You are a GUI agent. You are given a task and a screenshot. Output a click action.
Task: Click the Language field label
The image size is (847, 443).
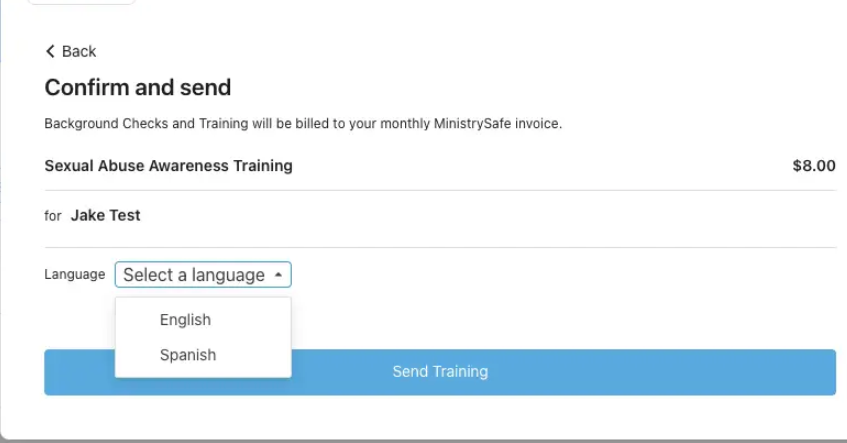tap(74, 274)
